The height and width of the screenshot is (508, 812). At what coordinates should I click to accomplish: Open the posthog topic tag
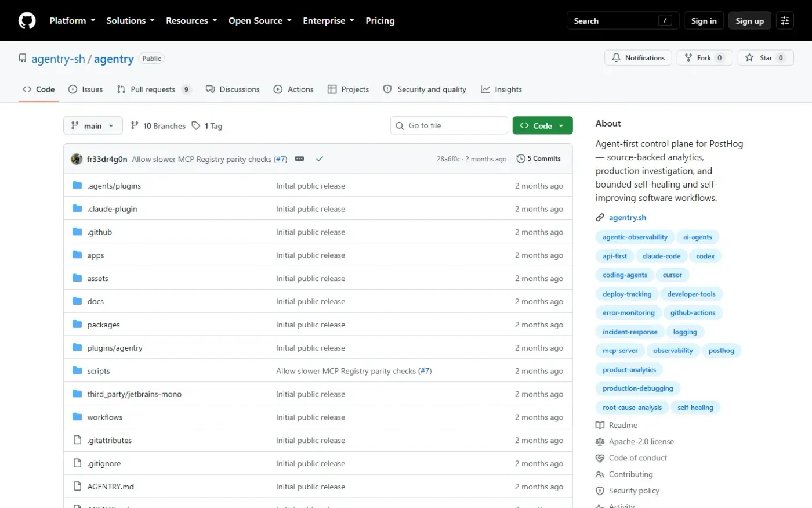[721, 351]
